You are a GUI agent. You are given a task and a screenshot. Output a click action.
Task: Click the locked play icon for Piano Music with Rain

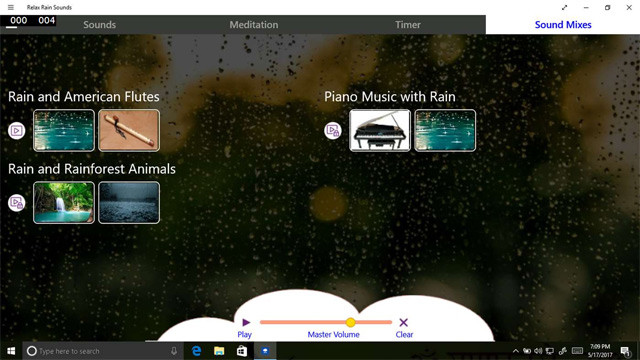tap(333, 131)
